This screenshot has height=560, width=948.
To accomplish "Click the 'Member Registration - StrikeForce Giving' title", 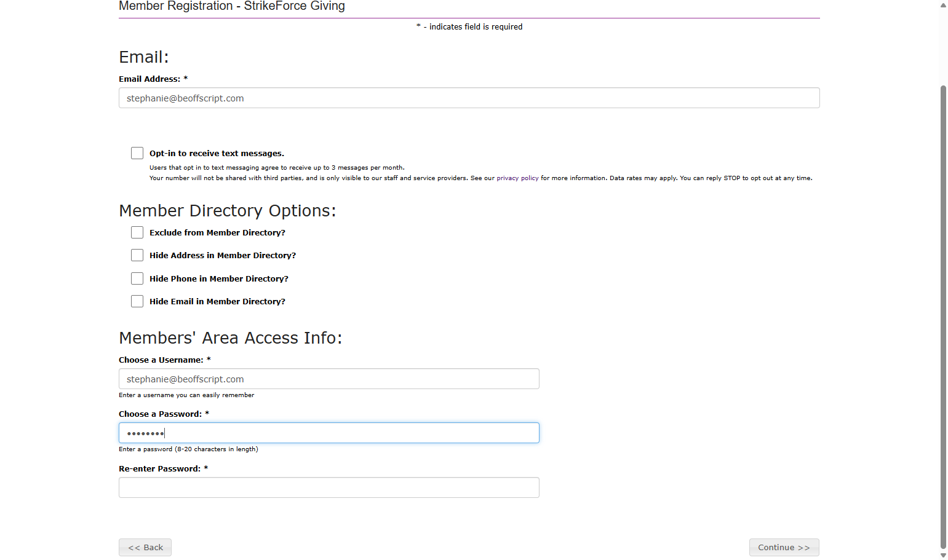I will tap(232, 6).
